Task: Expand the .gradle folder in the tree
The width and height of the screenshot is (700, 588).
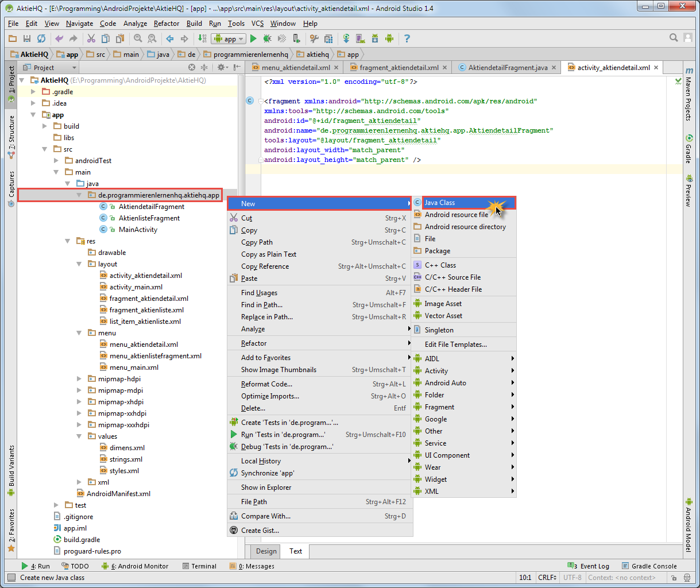Action: coord(33,92)
